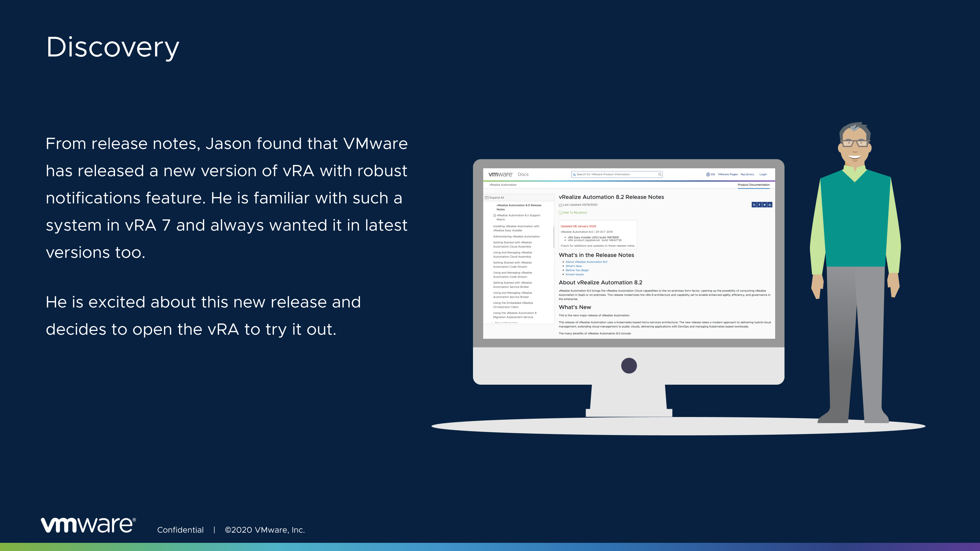The image size is (980, 551).
Task: Jump to Before You Begin link
Action: pyautogui.click(x=577, y=270)
